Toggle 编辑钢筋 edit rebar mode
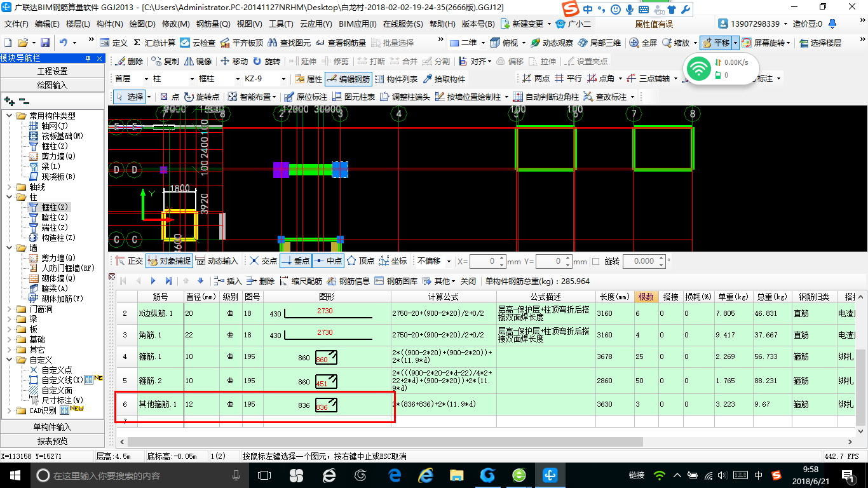 point(348,79)
